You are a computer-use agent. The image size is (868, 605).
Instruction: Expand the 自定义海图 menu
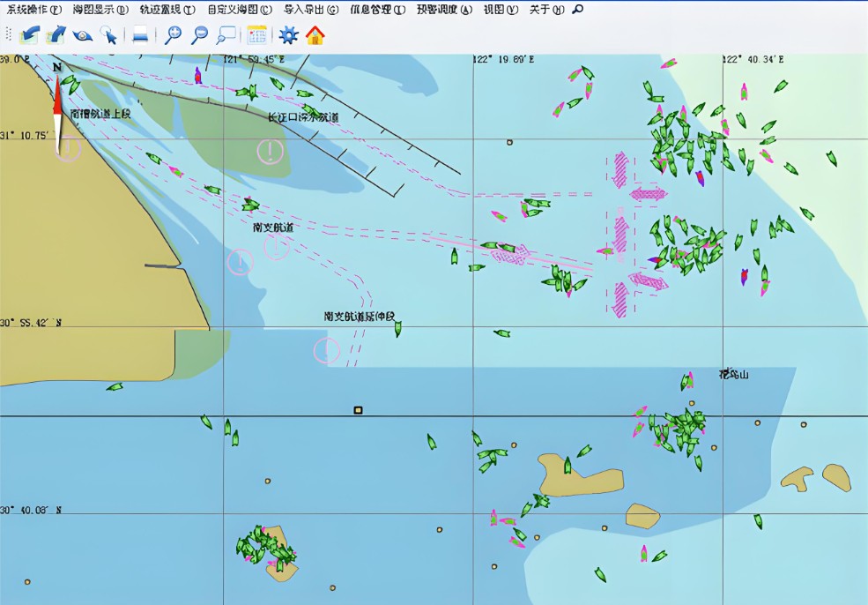tap(239, 10)
